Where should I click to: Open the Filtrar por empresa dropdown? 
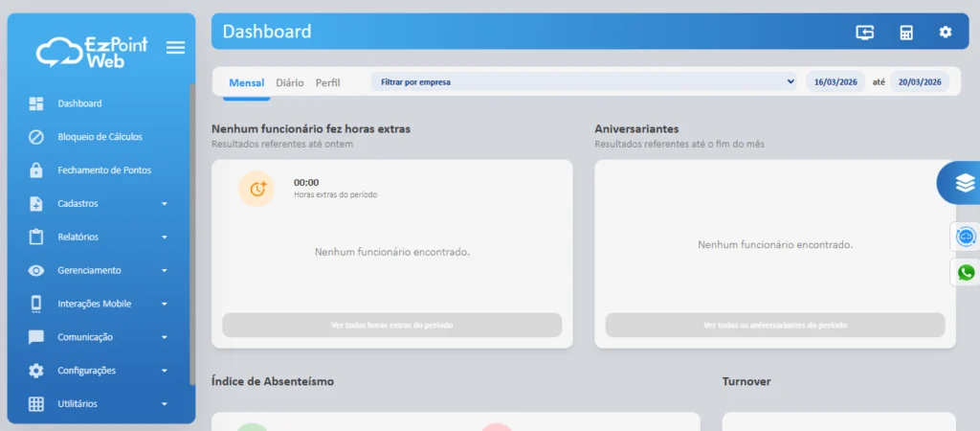[x=585, y=82]
